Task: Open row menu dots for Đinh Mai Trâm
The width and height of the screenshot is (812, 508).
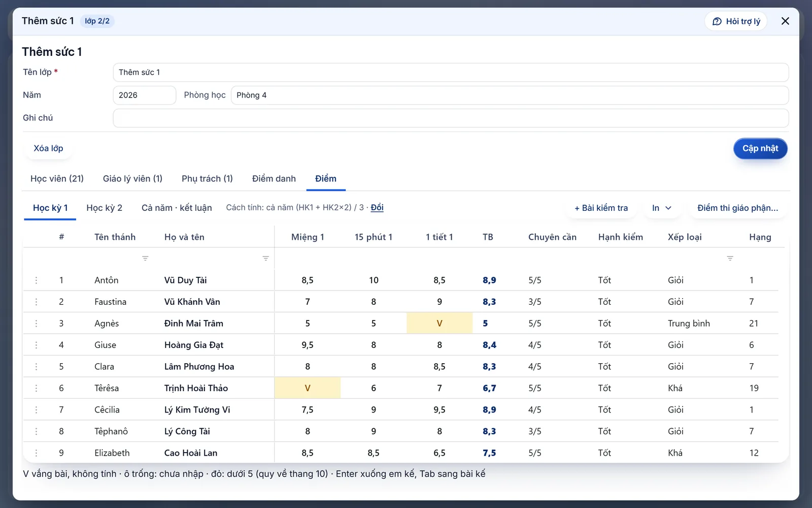Action: tap(36, 324)
